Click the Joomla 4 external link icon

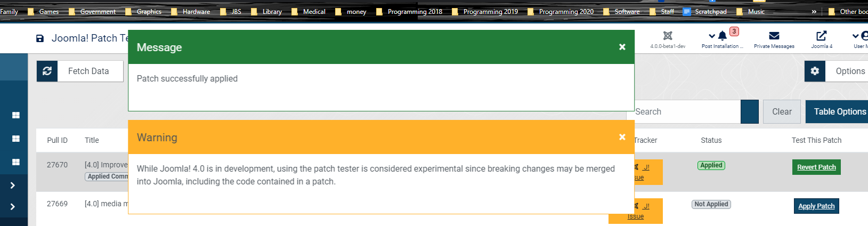coord(822,36)
